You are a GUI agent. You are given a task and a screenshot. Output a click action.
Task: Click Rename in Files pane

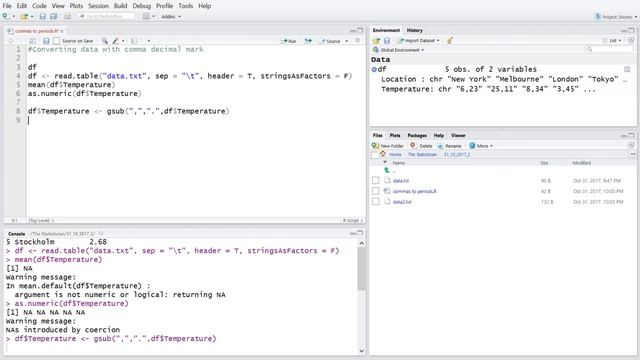pyautogui.click(x=449, y=146)
